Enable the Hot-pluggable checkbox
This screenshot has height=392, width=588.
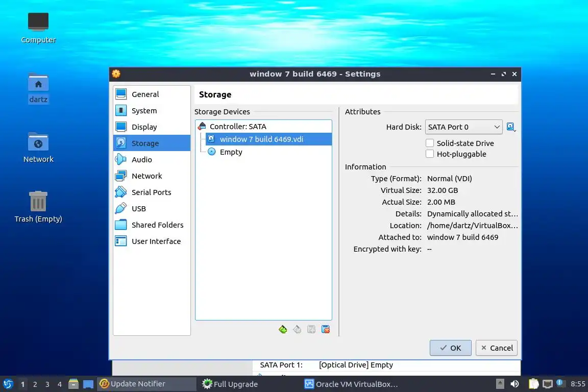(430, 154)
